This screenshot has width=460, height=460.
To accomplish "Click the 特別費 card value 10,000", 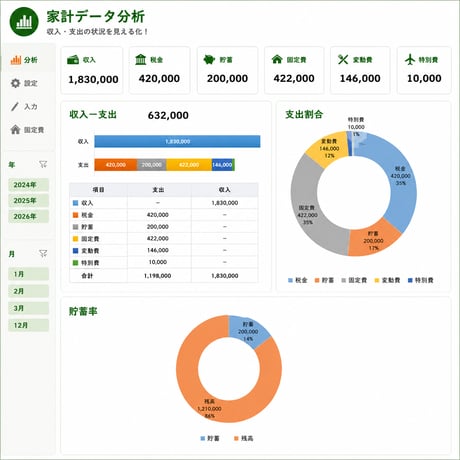I will pyautogui.click(x=424, y=79).
